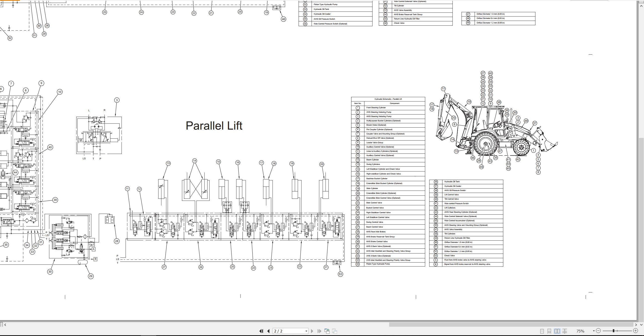Click the 'Backhoe Bucket Cylinder' legend row
This screenshot has width=644, height=336.
tap(388, 179)
